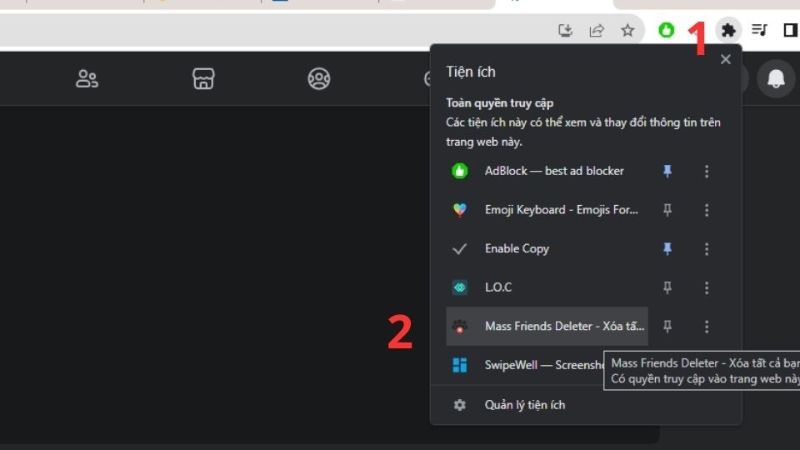Screen dimensions: 800x450
Task: Pin Emoji Keyboard to the toolbar
Action: point(667,210)
